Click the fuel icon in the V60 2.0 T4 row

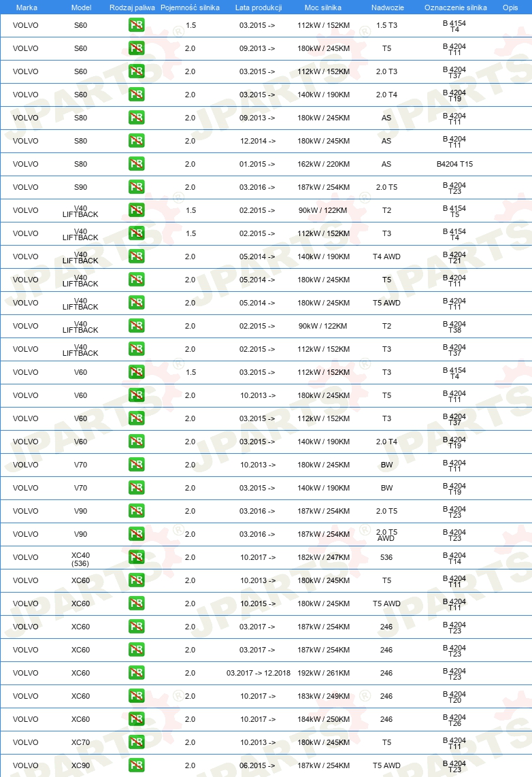136,441
